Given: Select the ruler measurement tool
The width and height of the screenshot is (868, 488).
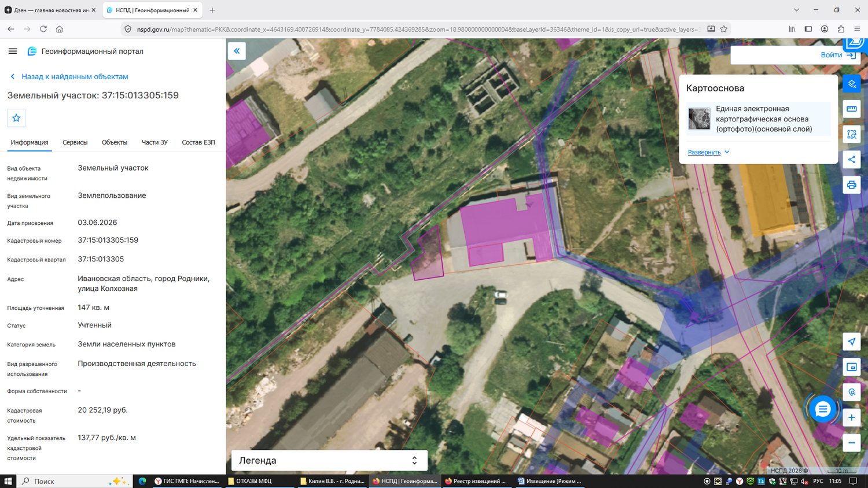Looking at the screenshot, I should click(852, 109).
